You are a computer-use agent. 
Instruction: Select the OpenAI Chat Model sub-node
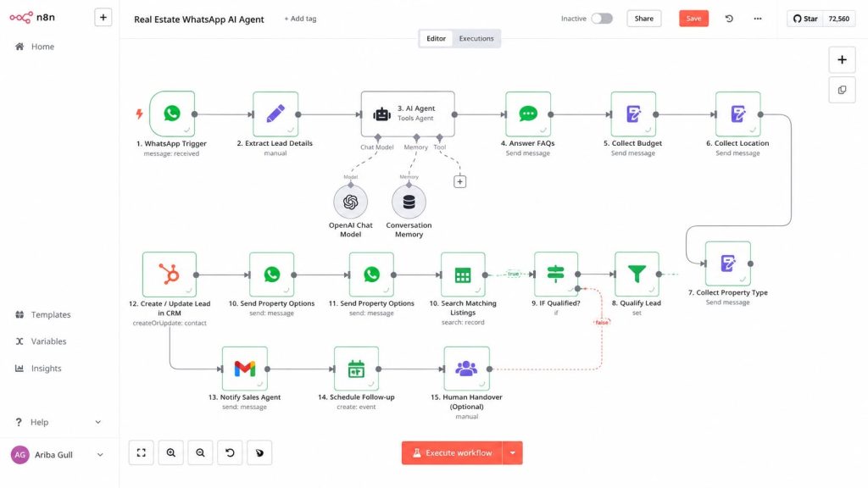click(350, 202)
